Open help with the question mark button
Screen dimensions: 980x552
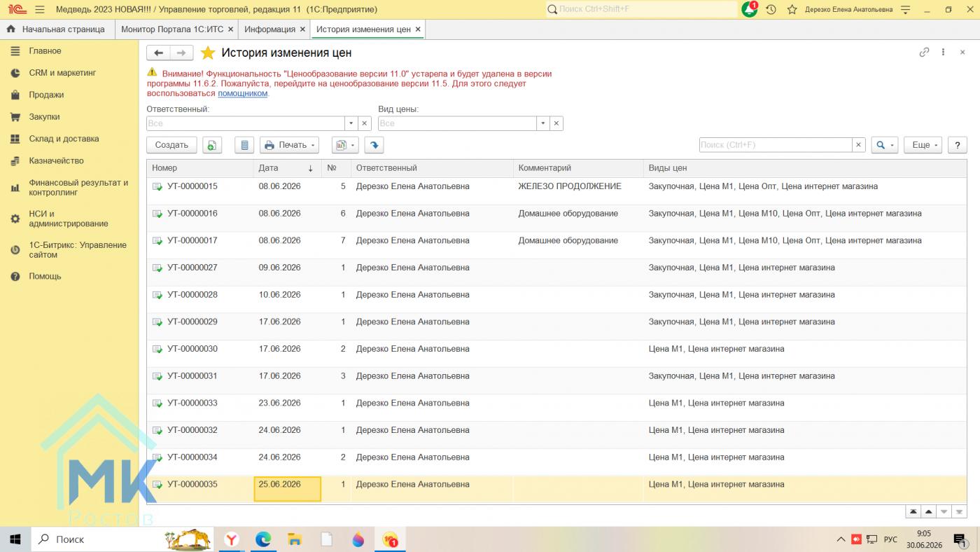coord(957,145)
